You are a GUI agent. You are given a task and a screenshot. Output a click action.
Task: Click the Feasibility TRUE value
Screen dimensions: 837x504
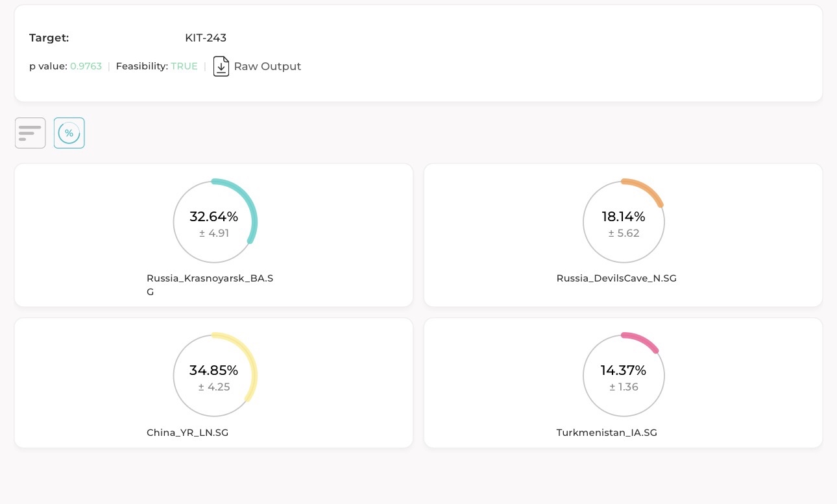coord(184,66)
